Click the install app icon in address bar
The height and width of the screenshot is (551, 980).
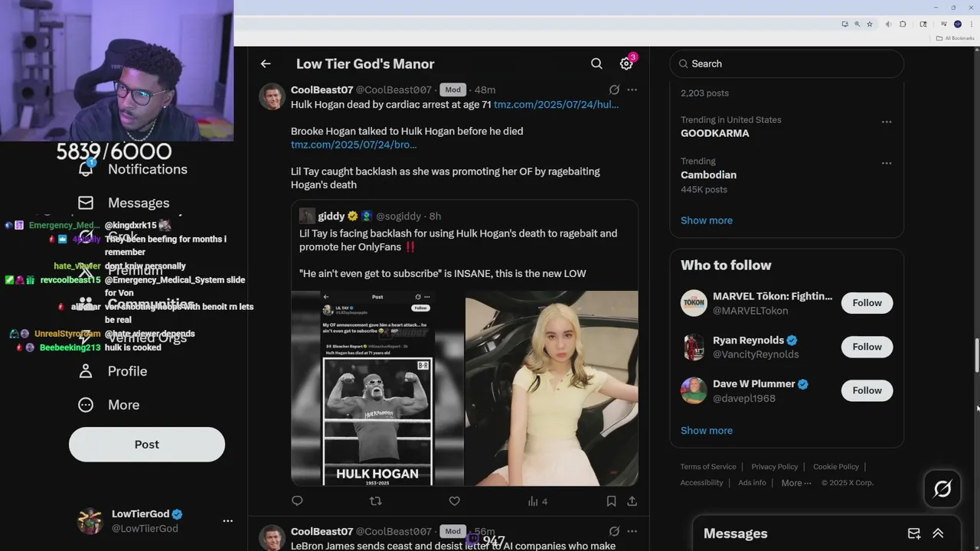(x=845, y=24)
